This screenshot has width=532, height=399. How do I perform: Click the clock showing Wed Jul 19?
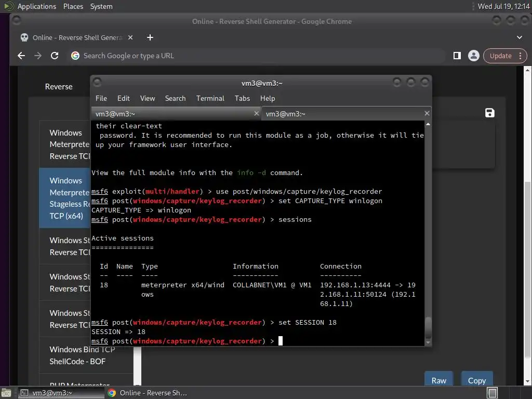[503, 6]
